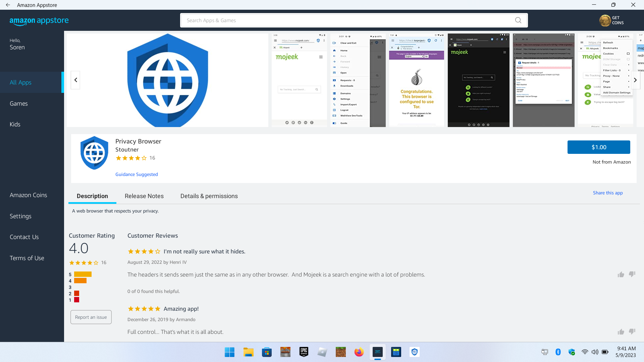Image resolution: width=644 pixels, height=362 pixels.
Task: Click Guidance Suggested link
Action: pyautogui.click(x=137, y=174)
